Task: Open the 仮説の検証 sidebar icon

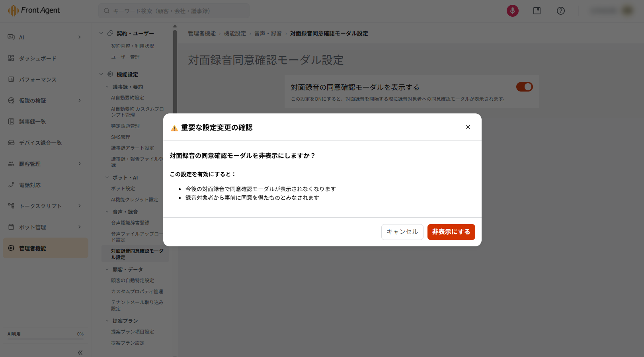Action: [x=11, y=100]
